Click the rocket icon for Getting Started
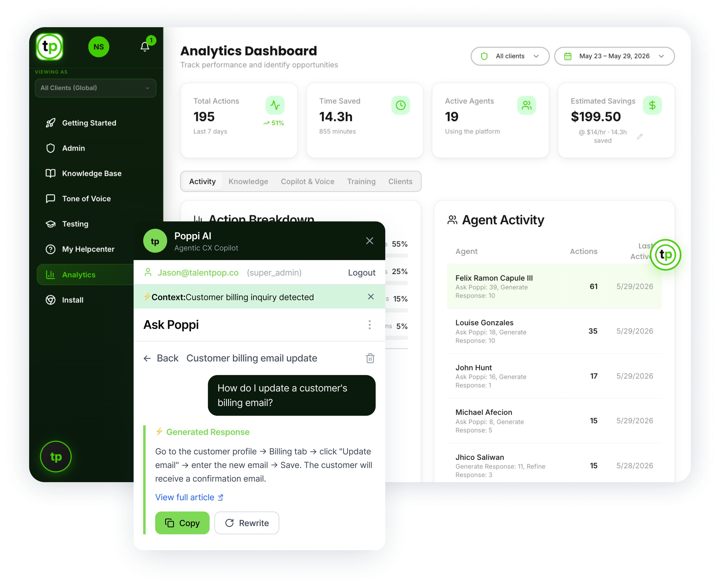 point(51,123)
